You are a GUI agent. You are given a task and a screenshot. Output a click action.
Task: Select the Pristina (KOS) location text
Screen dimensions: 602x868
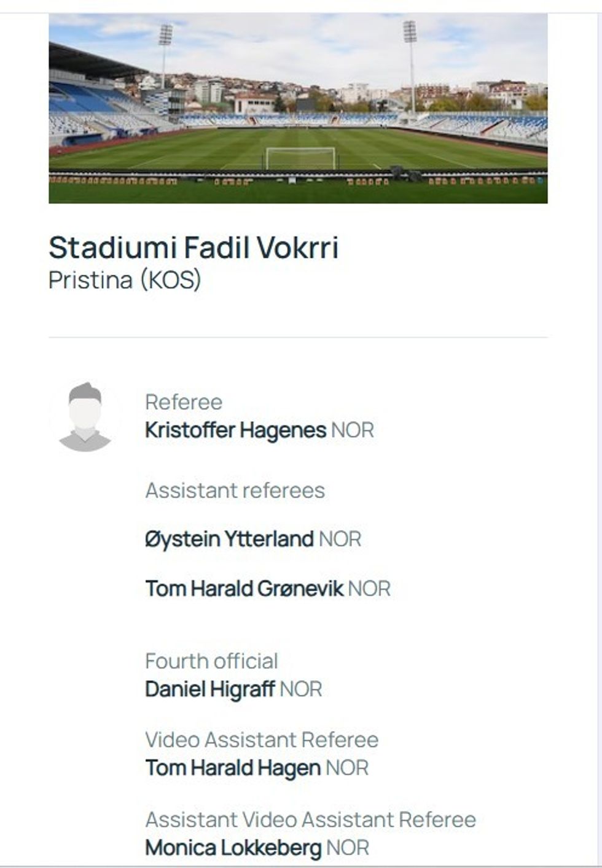125,280
